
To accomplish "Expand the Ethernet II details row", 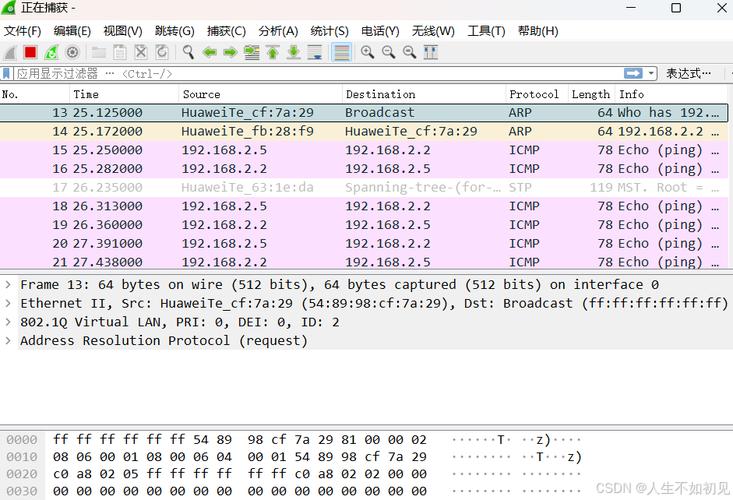I will tap(8, 303).
